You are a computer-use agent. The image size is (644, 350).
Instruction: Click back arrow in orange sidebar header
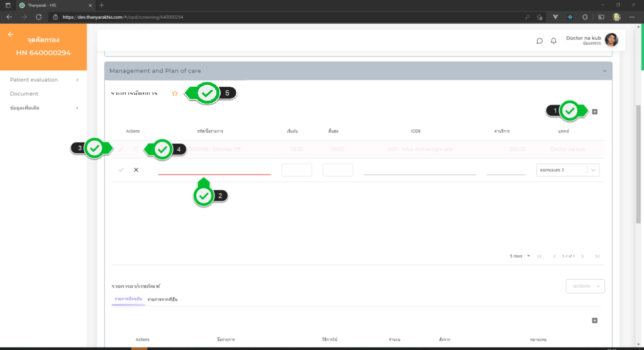[10, 35]
